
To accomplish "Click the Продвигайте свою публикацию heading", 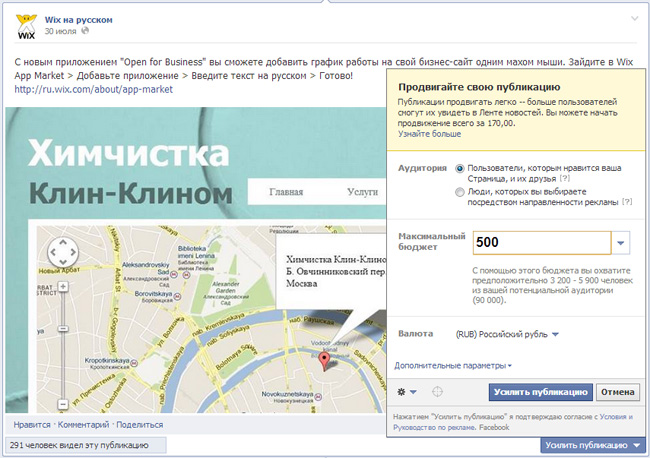I will [479, 87].
